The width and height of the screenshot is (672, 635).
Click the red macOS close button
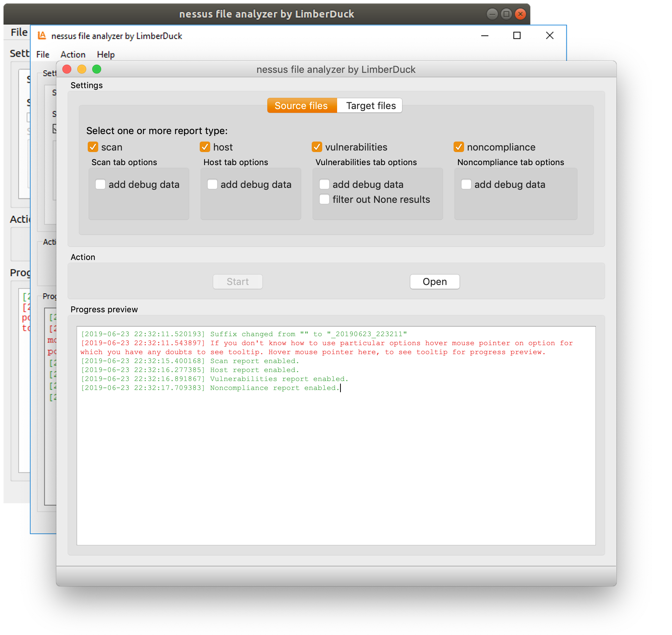pyautogui.click(x=67, y=69)
